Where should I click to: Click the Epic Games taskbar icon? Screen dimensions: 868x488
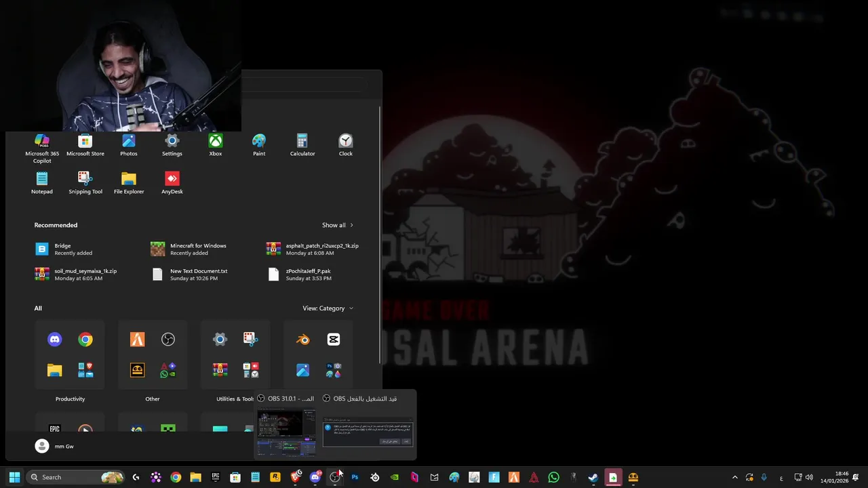[216, 477]
